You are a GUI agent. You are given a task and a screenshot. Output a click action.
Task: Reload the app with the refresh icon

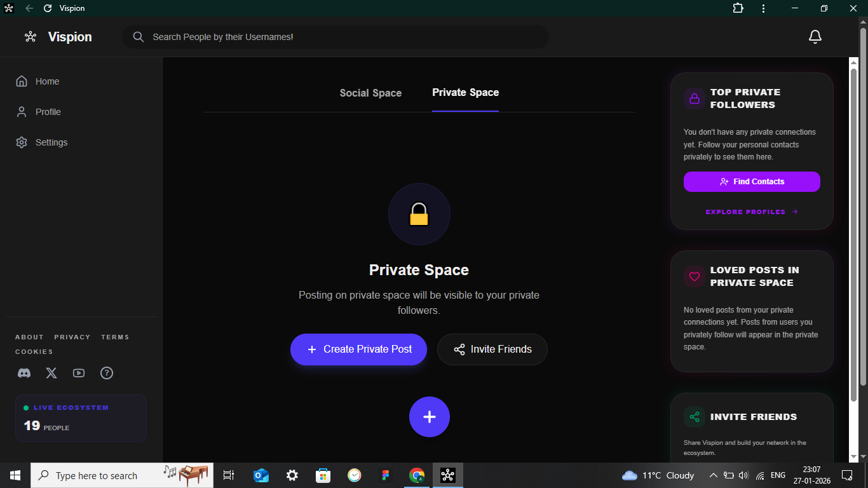click(48, 8)
